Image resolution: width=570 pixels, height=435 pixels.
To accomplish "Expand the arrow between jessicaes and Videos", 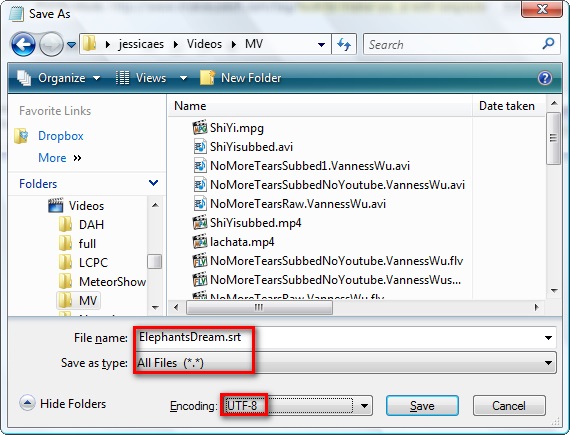I will point(176,44).
